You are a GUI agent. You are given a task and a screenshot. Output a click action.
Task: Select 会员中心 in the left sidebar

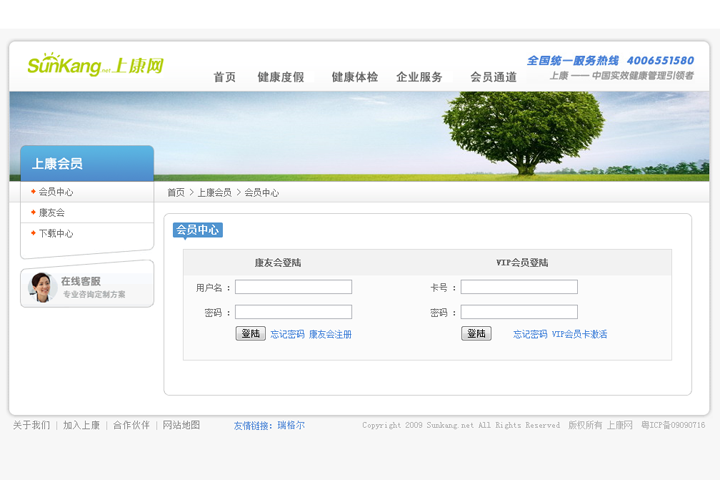click(56, 192)
